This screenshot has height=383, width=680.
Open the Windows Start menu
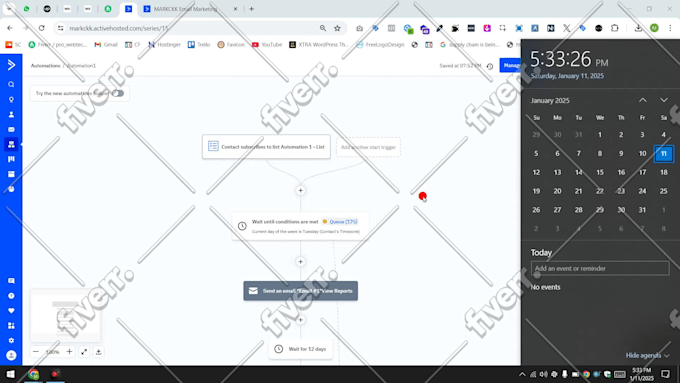[x=10, y=374]
